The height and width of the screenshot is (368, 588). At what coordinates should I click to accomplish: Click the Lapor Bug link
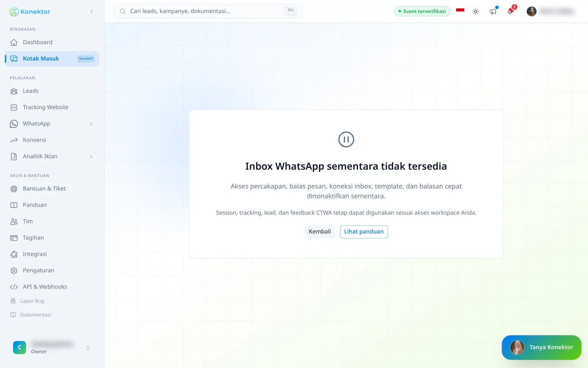pyautogui.click(x=32, y=301)
